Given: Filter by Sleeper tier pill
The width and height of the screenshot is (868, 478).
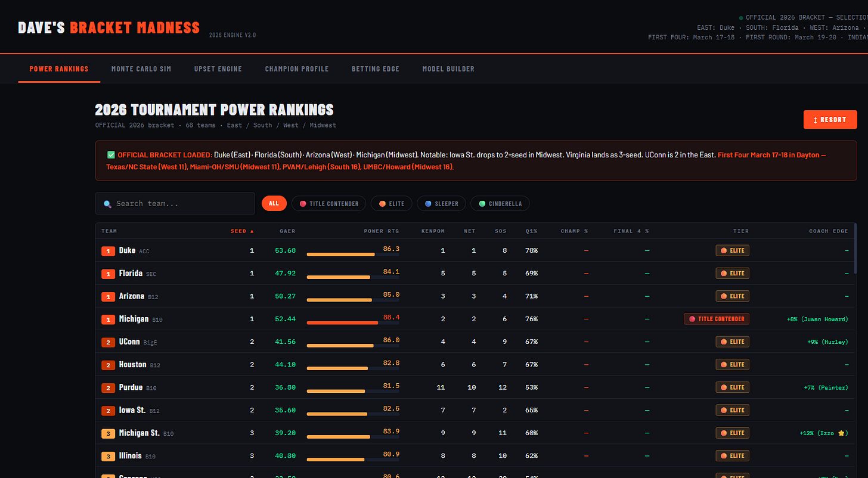Looking at the screenshot, I should tap(441, 204).
